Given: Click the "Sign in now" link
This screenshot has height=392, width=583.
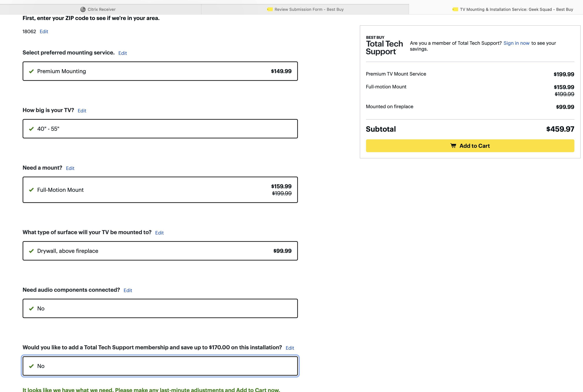Looking at the screenshot, I should [516, 43].
